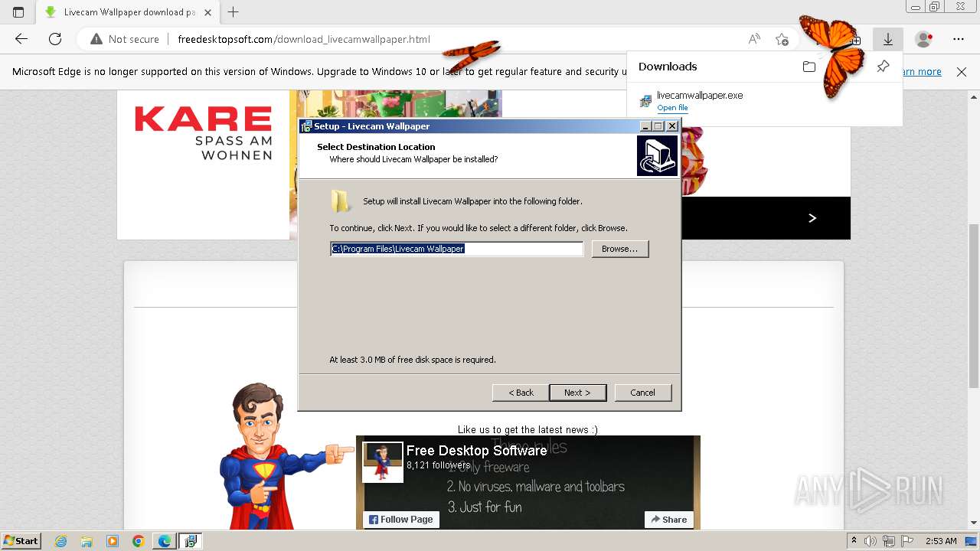Cancel the Livecam Wallpaper setup
Image resolution: width=980 pixels, height=551 pixels.
pos(643,393)
